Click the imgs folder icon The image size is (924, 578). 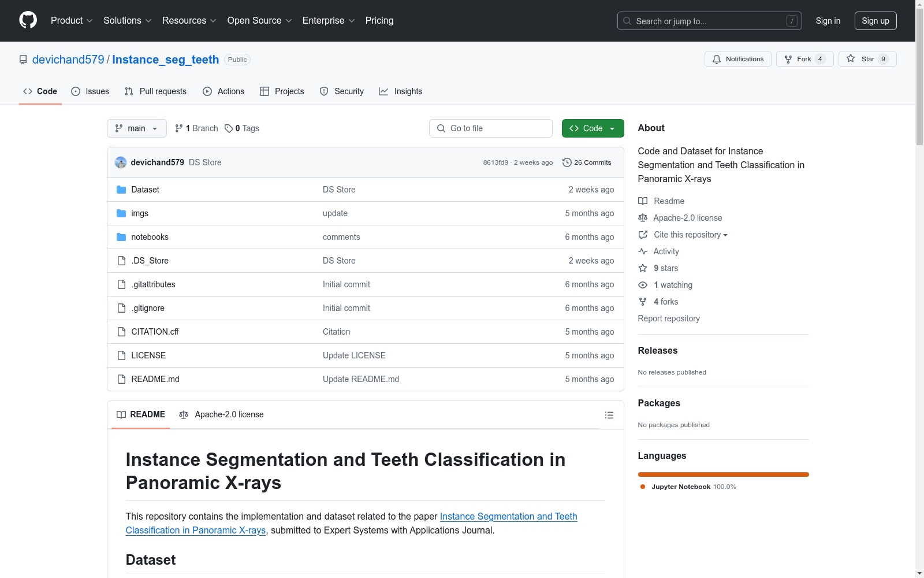point(121,213)
